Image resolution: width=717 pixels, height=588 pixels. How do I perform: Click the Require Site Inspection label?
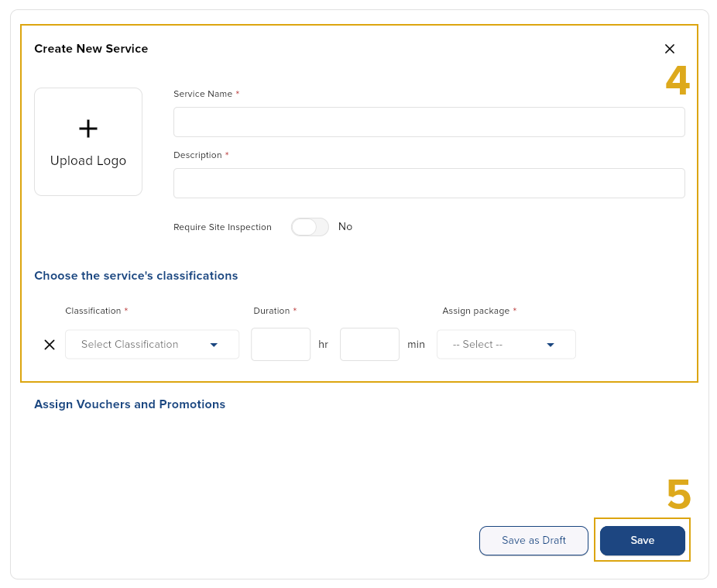(x=222, y=228)
